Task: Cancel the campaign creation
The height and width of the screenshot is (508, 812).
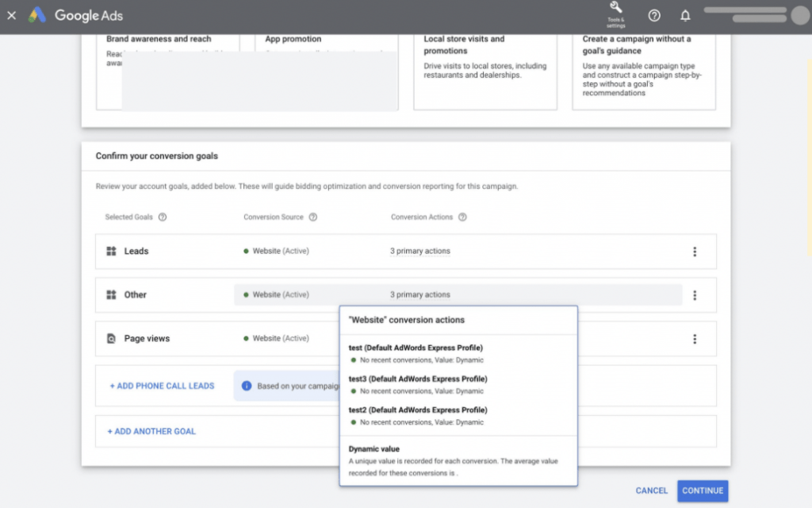Action: pos(652,491)
